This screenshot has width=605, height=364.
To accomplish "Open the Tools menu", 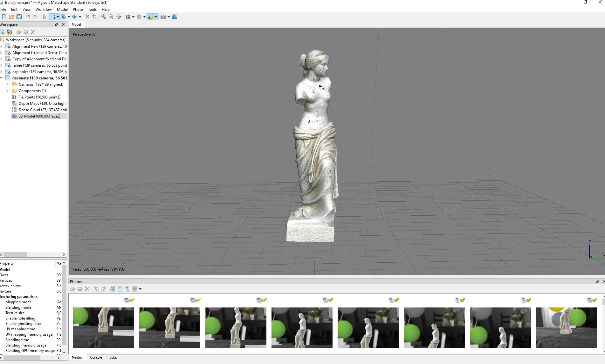I will [92, 10].
